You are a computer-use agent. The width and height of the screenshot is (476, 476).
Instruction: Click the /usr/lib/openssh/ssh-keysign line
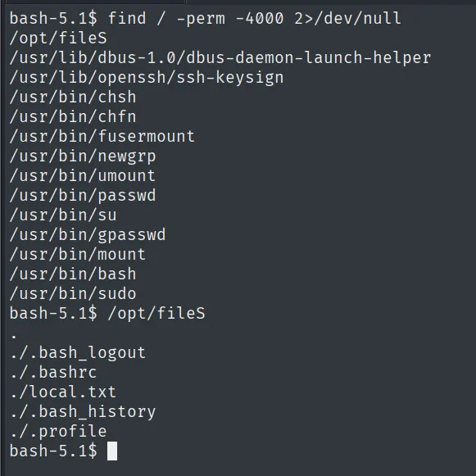[x=147, y=78]
